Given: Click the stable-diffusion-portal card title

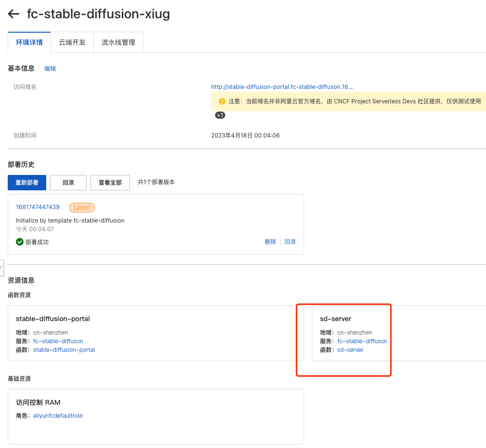Looking at the screenshot, I should 53,319.
